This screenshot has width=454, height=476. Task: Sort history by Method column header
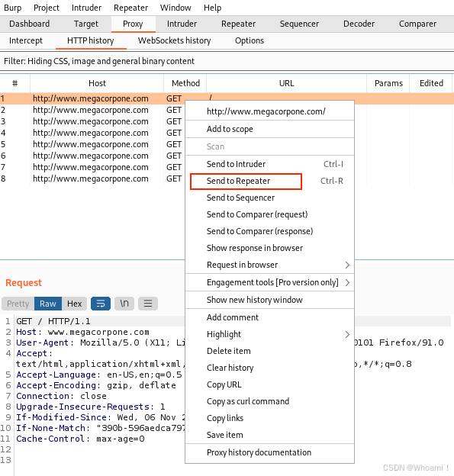pos(185,83)
